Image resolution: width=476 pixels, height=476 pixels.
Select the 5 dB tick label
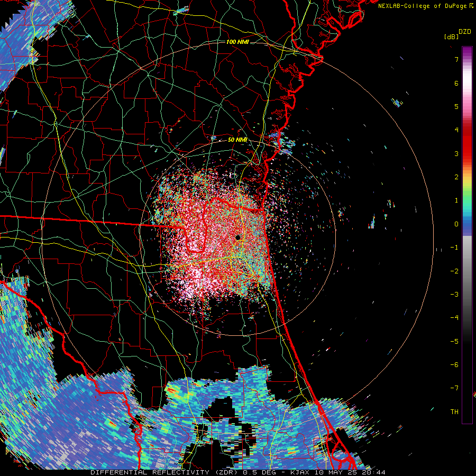point(456,106)
